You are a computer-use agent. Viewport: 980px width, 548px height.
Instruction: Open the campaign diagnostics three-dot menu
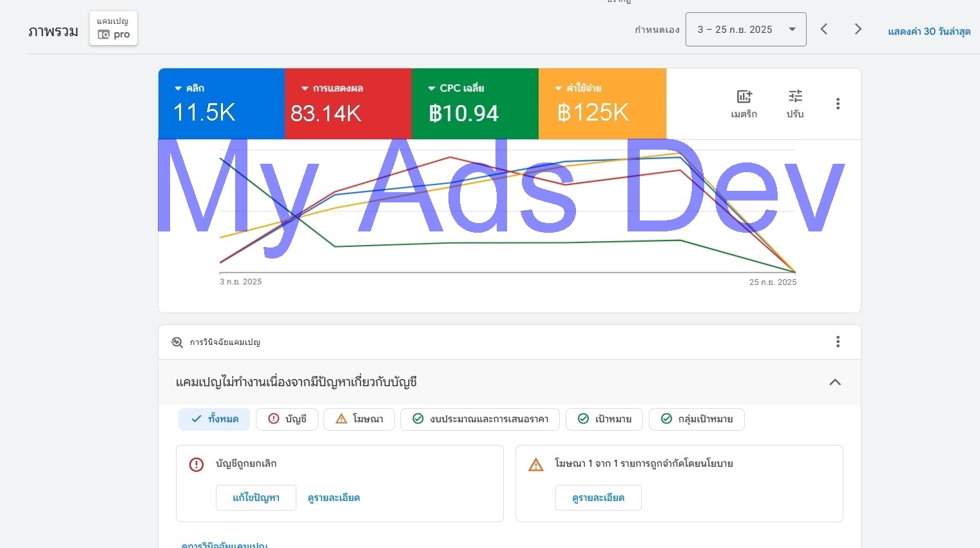click(838, 342)
